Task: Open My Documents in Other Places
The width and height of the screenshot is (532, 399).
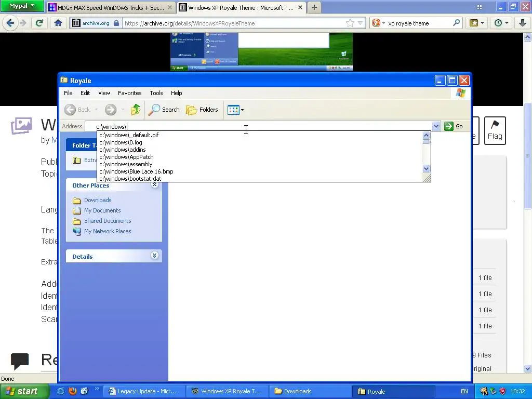Action: coord(102,210)
